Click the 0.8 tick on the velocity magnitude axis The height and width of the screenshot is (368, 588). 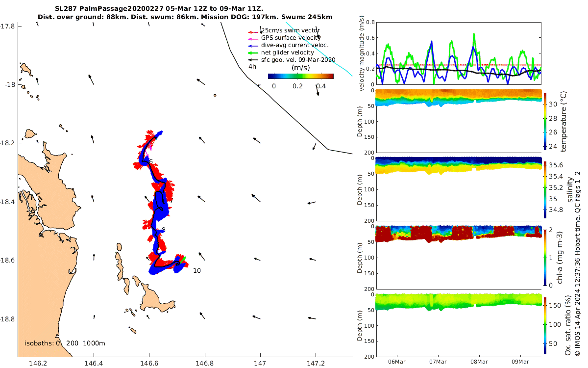[x=369, y=22]
